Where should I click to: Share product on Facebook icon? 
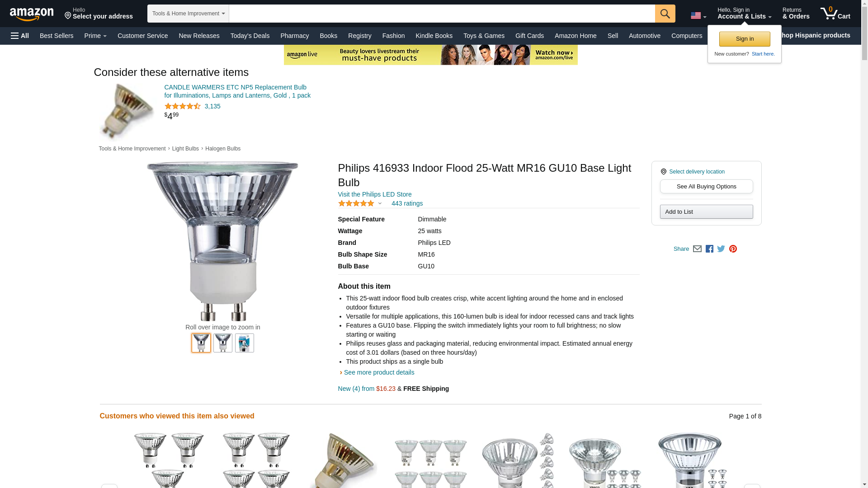[709, 249]
